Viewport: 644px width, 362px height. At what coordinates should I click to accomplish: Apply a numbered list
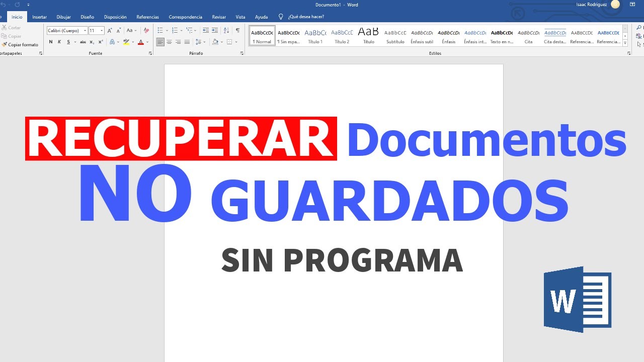174,31
